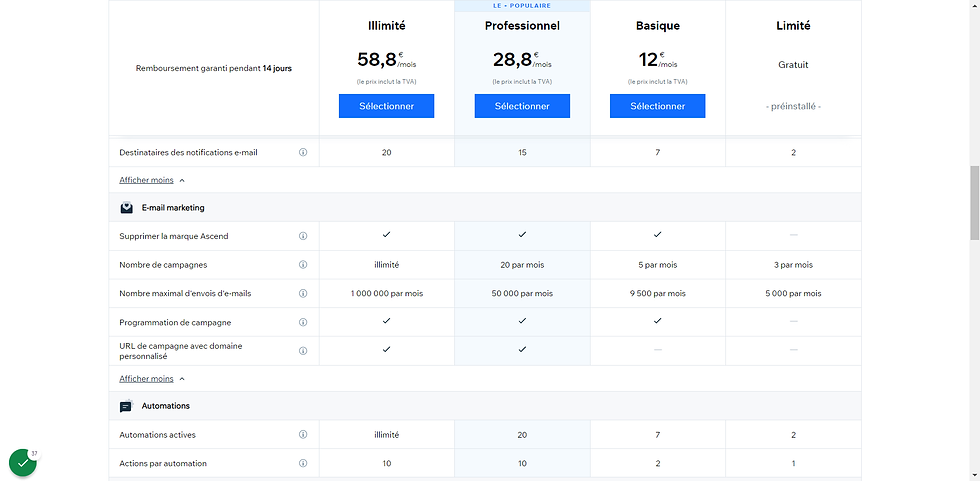Click the Automations chat bubble icon
Screen dimensions: 980x481
pyautogui.click(x=126, y=406)
